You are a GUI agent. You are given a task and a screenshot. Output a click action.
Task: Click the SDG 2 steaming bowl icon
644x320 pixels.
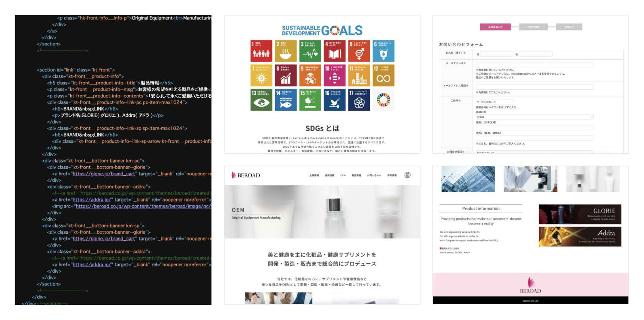click(285, 51)
